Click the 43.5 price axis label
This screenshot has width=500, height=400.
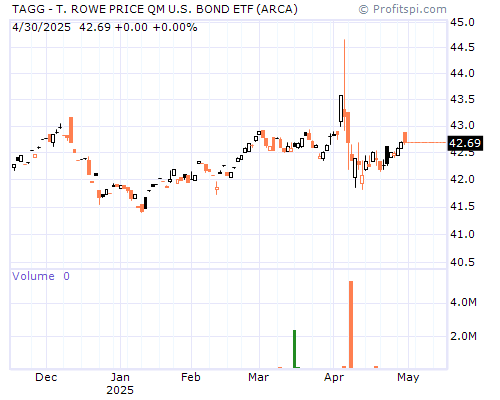462,99
